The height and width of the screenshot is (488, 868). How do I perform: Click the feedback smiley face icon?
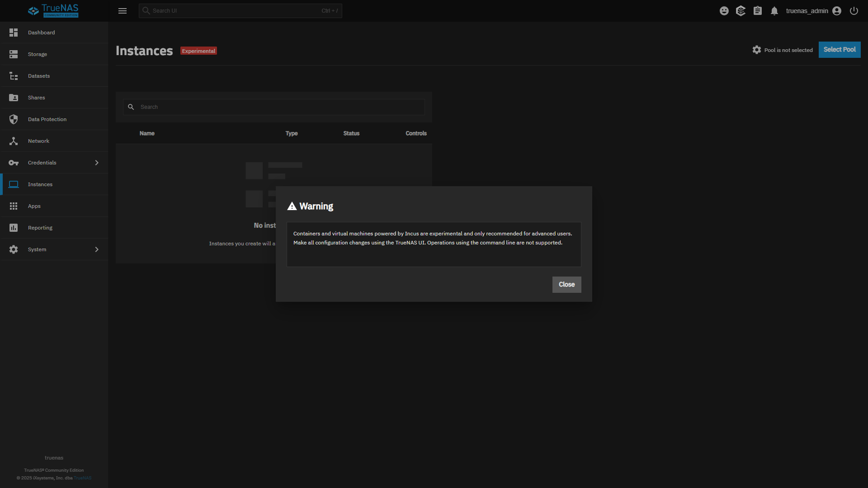tap(724, 11)
